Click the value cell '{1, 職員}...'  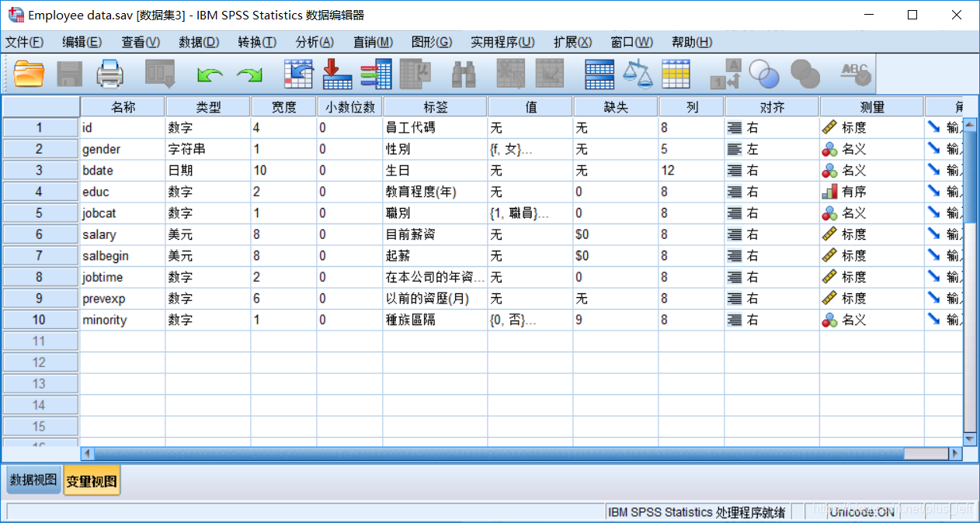click(x=530, y=213)
